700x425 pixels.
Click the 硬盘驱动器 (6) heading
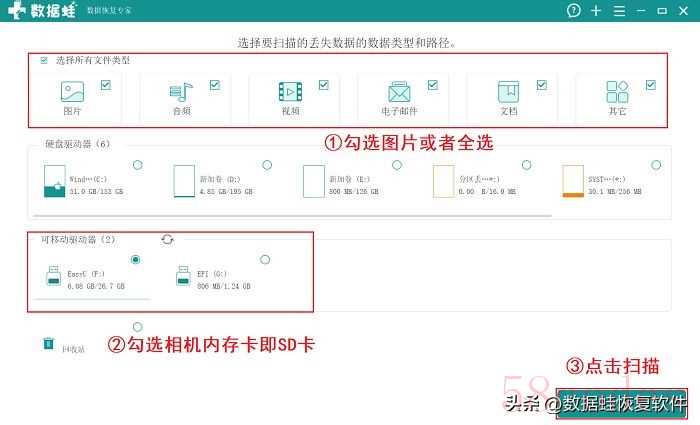[77, 144]
